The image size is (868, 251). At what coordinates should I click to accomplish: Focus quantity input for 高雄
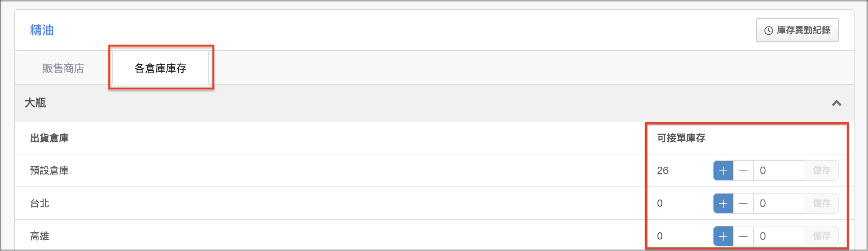[x=779, y=236]
